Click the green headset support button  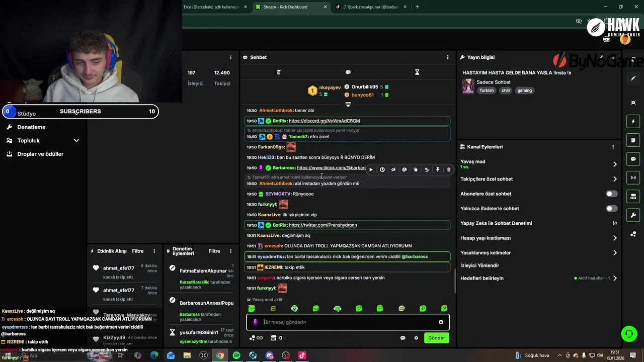click(629, 333)
